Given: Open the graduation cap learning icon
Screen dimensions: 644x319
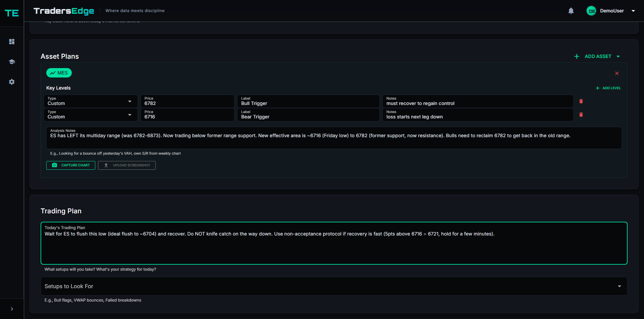Looking at the screenshot, I should coord(12,62).
